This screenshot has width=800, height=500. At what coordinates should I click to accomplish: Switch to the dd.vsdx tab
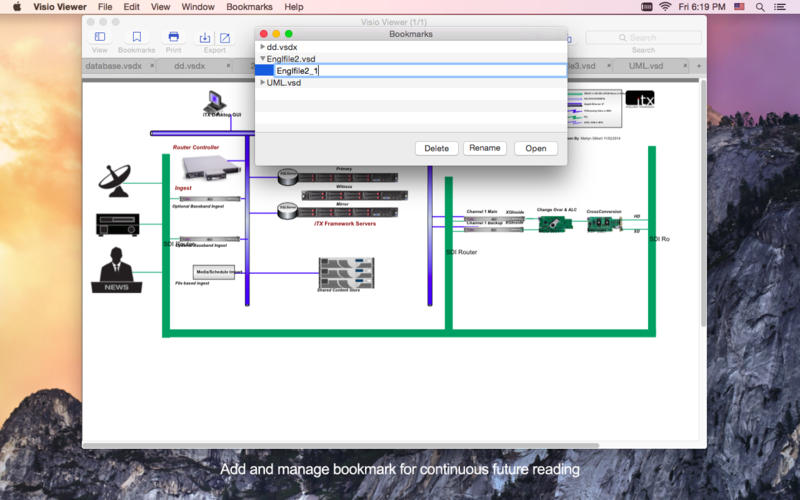(x=190, y=66)
